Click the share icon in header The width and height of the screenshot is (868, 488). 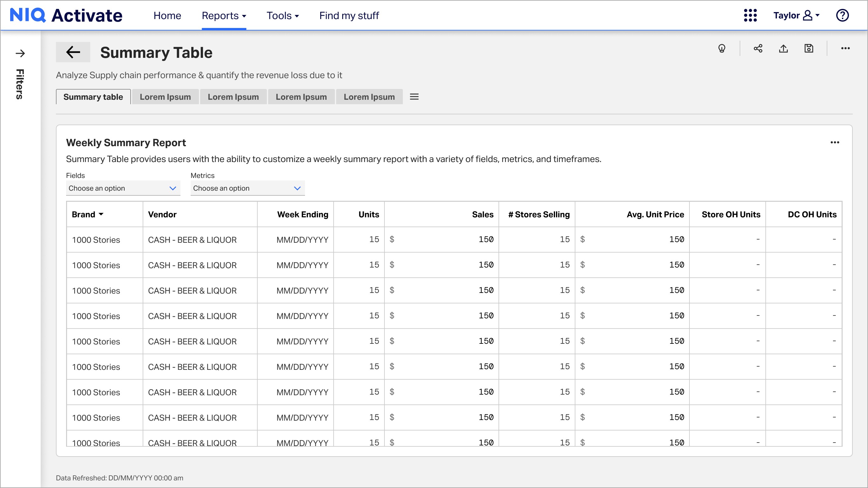[x=758, y=49]
